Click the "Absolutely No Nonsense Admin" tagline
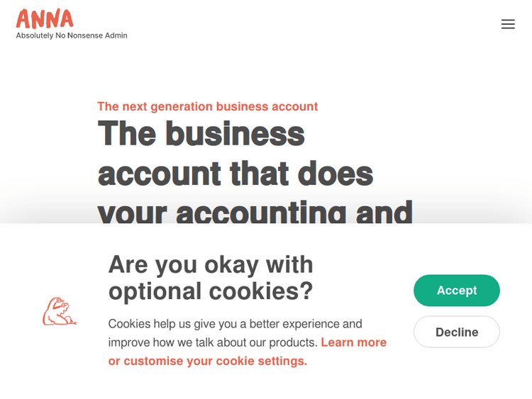Viewport: 532px width, 399px height. (72, 35)
